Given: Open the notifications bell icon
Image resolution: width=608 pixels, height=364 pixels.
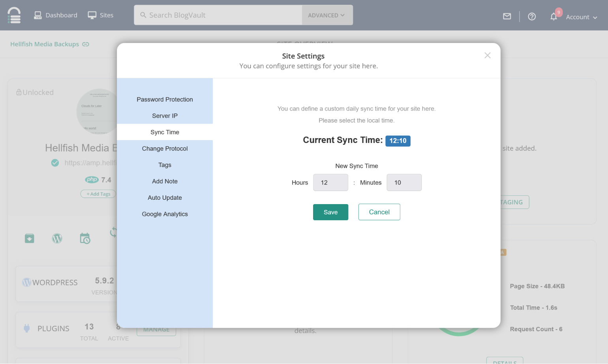Looking at the screenshot, I should pyautogui.click(x=554, y=17).
